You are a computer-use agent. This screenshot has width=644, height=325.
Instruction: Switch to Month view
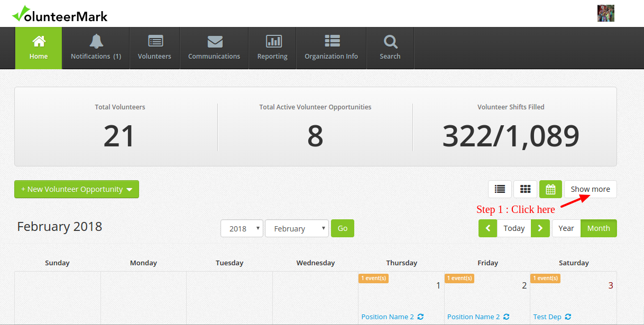[599, 228]
